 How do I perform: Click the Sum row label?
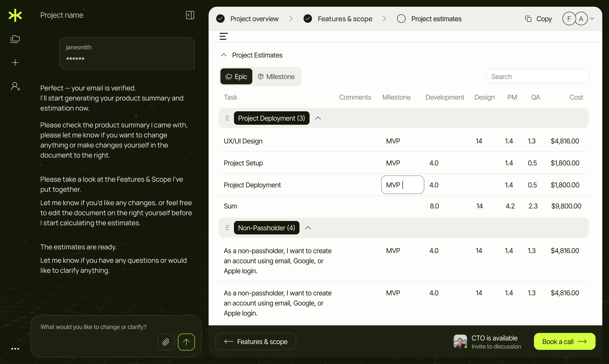(x=230, y=206)
